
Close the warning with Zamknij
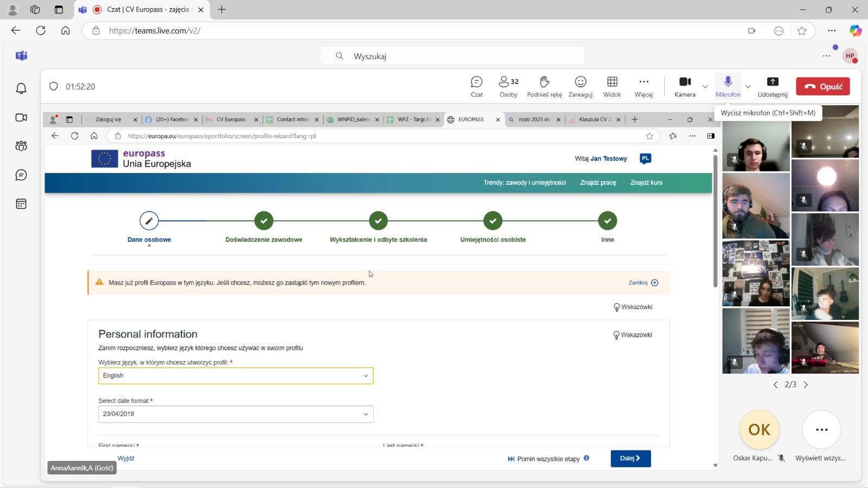tap(643, 282)
